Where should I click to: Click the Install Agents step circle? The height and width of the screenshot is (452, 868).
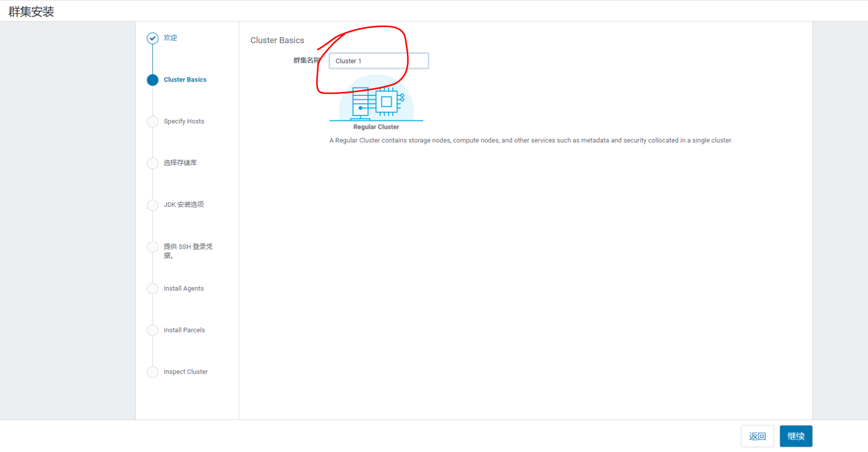click(x=152, y=288)
